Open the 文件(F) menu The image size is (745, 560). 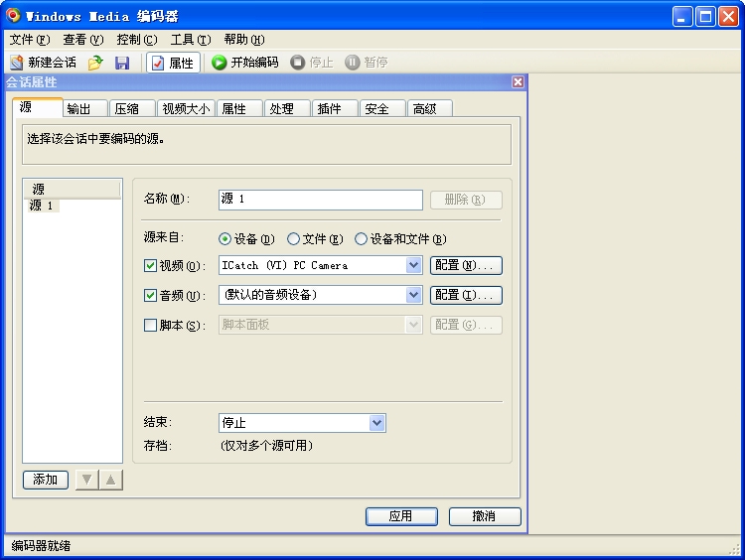click(30, 40)
